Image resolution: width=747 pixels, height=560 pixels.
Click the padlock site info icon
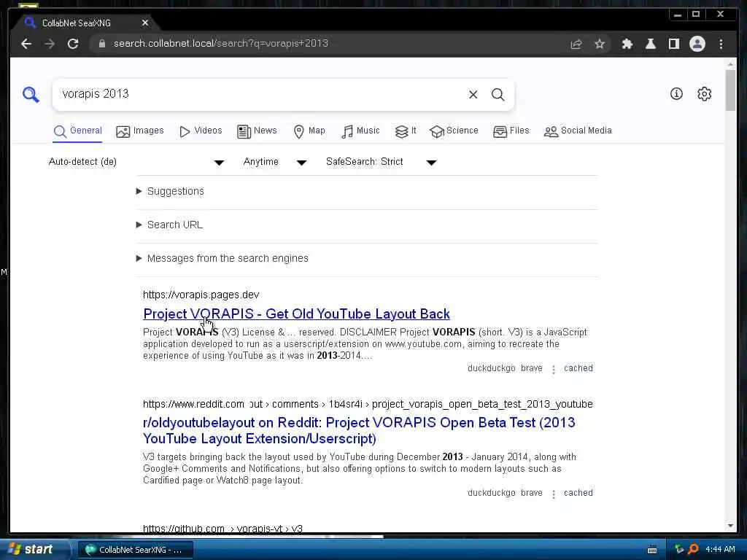(101, 43)
